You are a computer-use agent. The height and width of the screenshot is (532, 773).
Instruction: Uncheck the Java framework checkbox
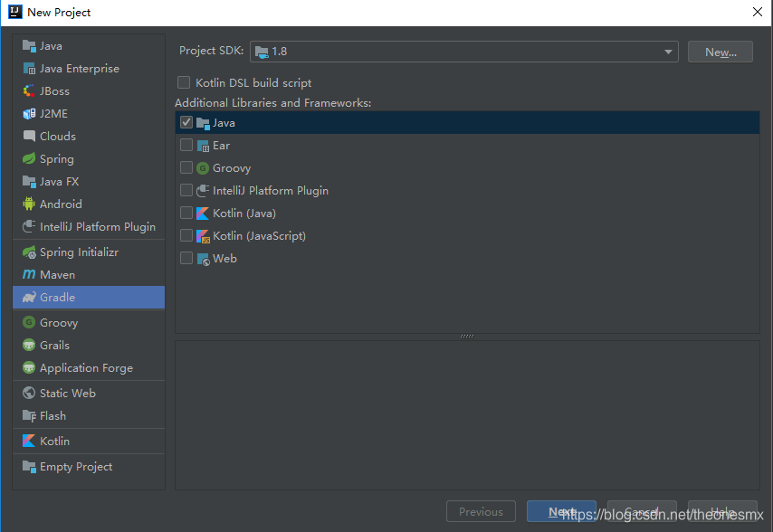[x=186, y=122]
